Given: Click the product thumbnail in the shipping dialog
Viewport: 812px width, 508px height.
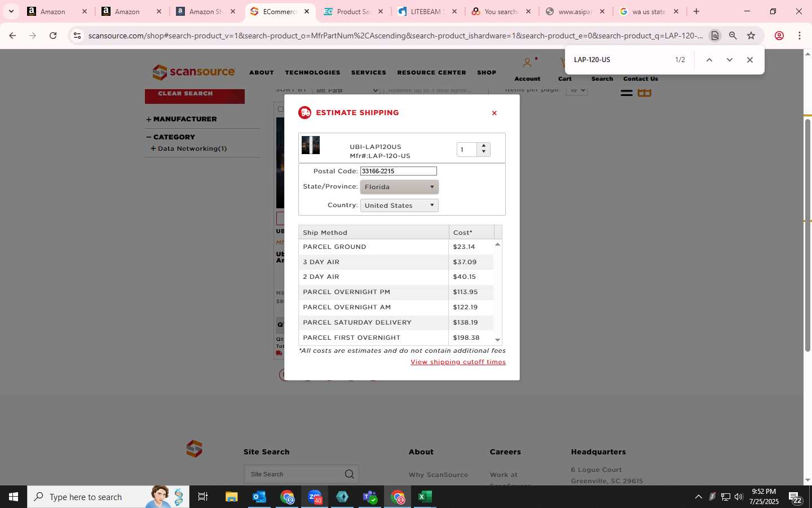Looking at the screenshot, I should (x=311, y=145).
